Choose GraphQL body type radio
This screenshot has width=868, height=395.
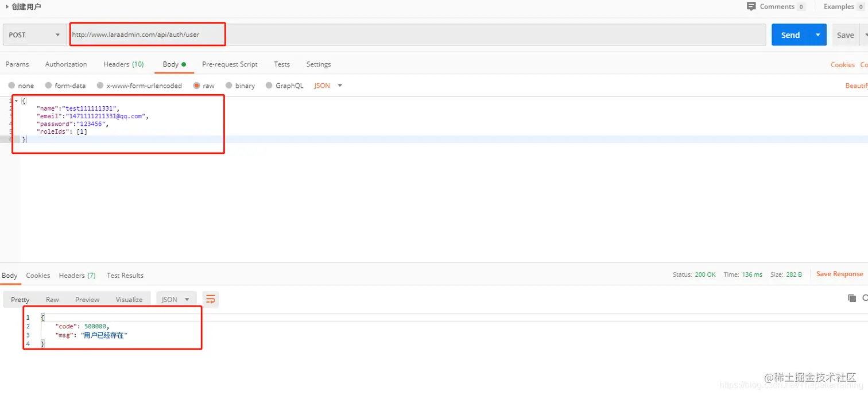pos(269,86)
